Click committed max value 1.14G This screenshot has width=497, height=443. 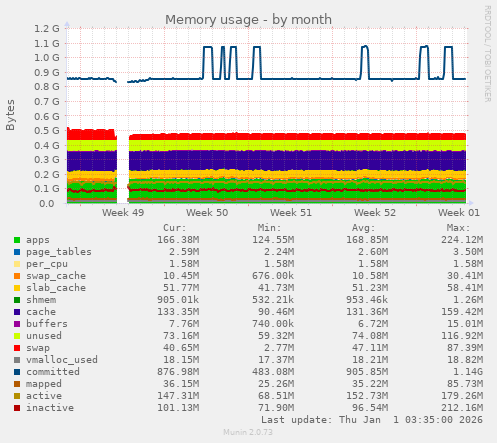point(468,372)
